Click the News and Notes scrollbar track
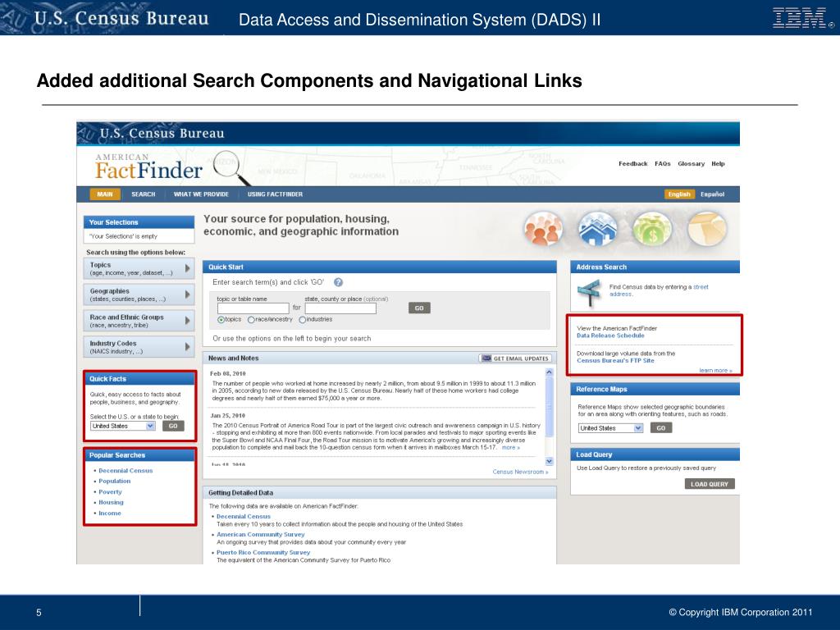The height and width of the screenshot is (630, 840). 549,416
